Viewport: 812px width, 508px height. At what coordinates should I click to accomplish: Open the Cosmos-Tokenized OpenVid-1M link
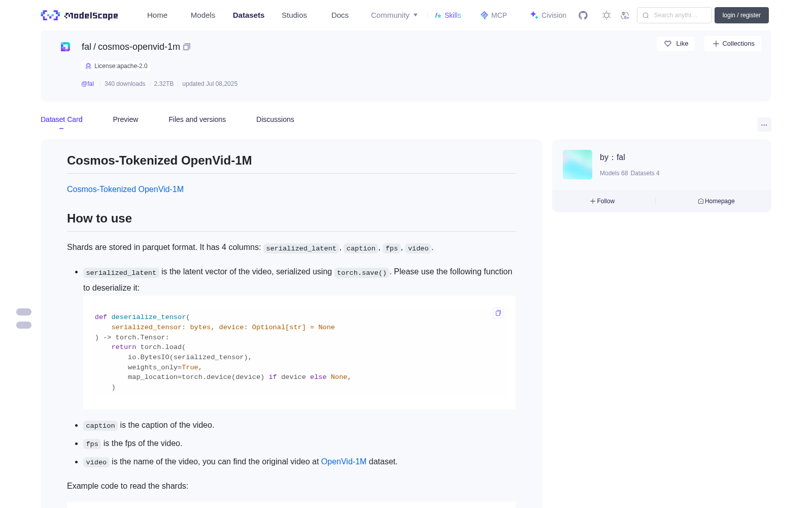(125, 189)
